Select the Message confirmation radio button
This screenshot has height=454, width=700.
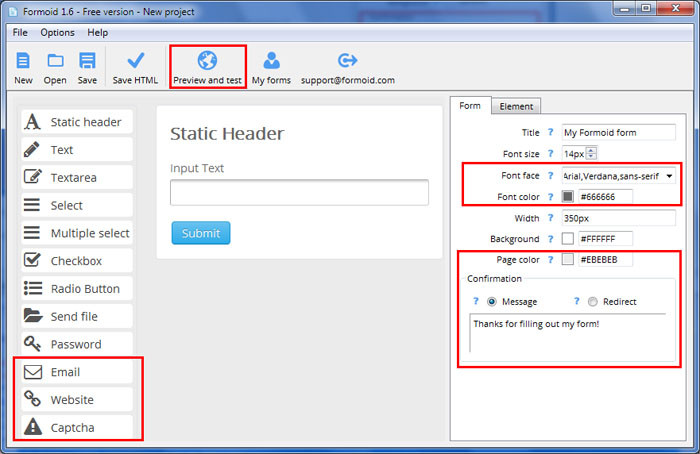492,302
